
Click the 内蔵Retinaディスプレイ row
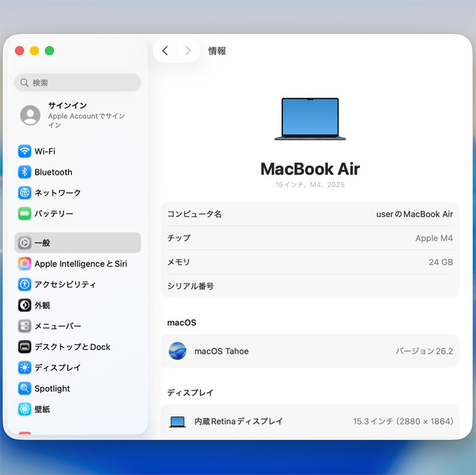click(310, 422)
